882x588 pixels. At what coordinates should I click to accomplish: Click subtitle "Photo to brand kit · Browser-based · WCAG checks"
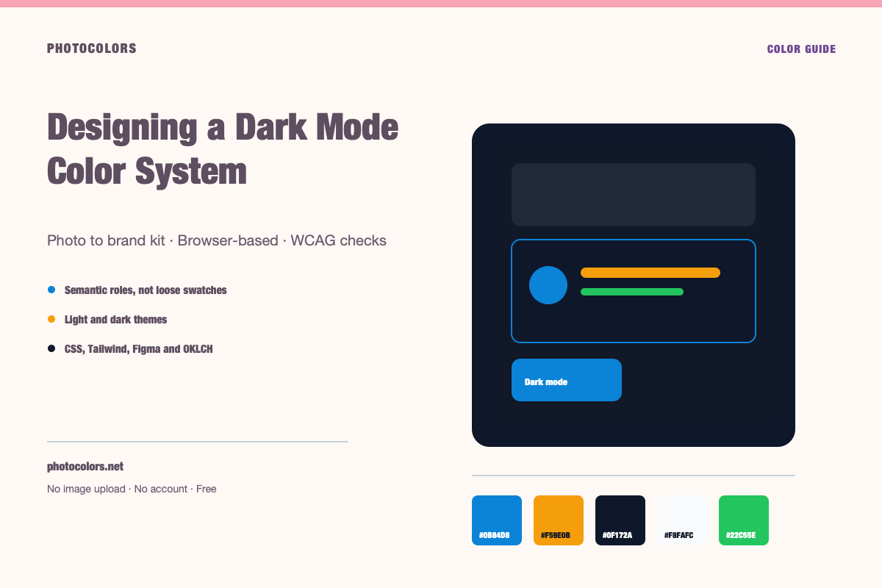click(217, 240)
